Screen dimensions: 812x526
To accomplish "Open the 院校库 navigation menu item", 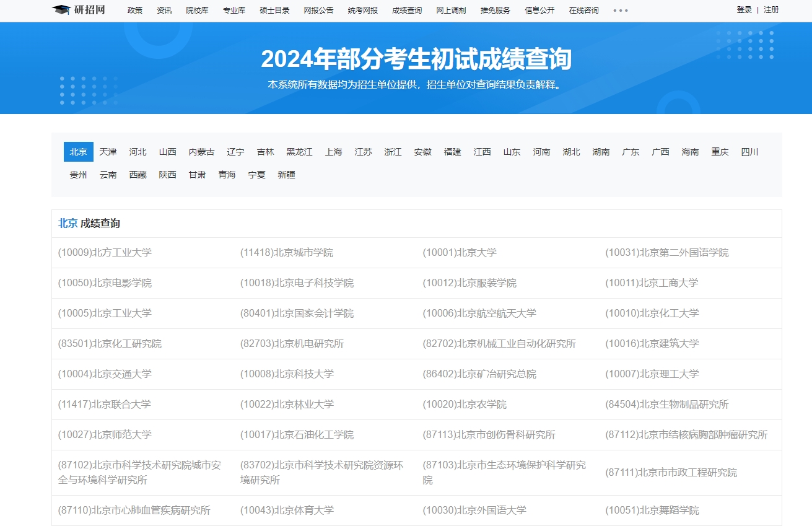I will 197,11.
